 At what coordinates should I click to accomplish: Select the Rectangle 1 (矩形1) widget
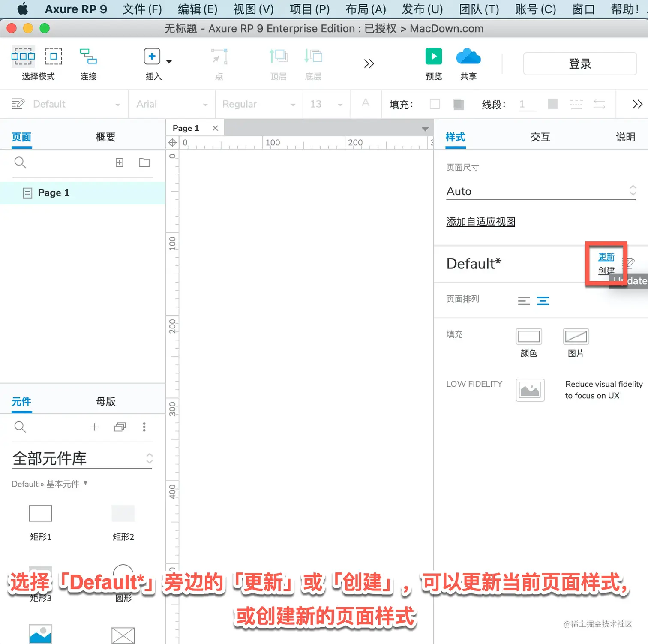point(40,513)
